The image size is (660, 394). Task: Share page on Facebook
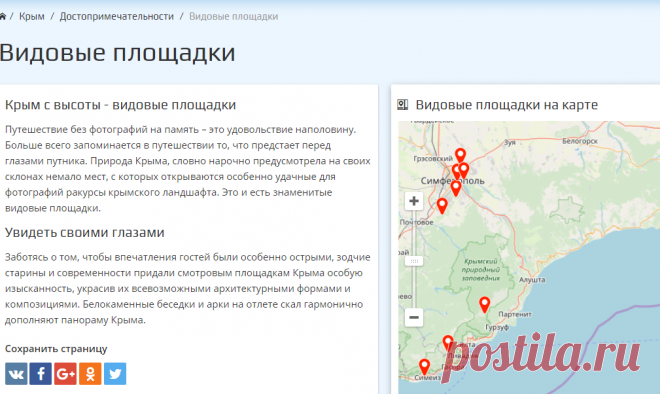pos(41,373)
